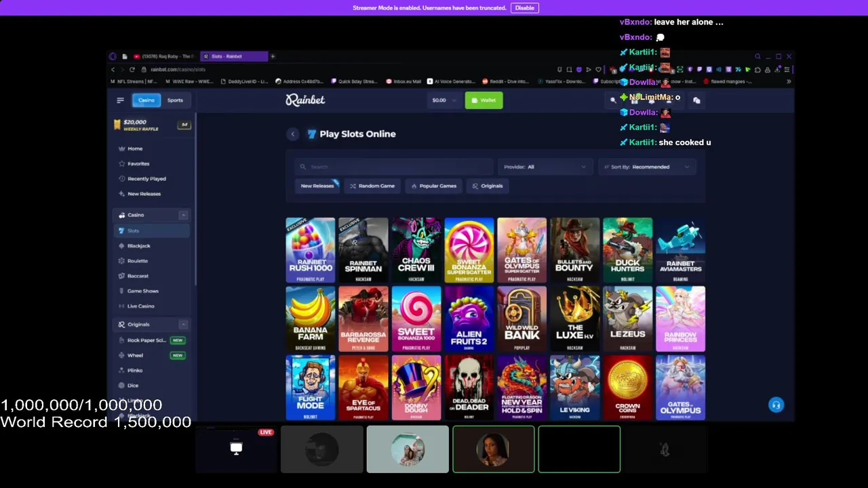Open the Rainbet Spinman slot
The image size is (868, 488).
pos(363,250)
